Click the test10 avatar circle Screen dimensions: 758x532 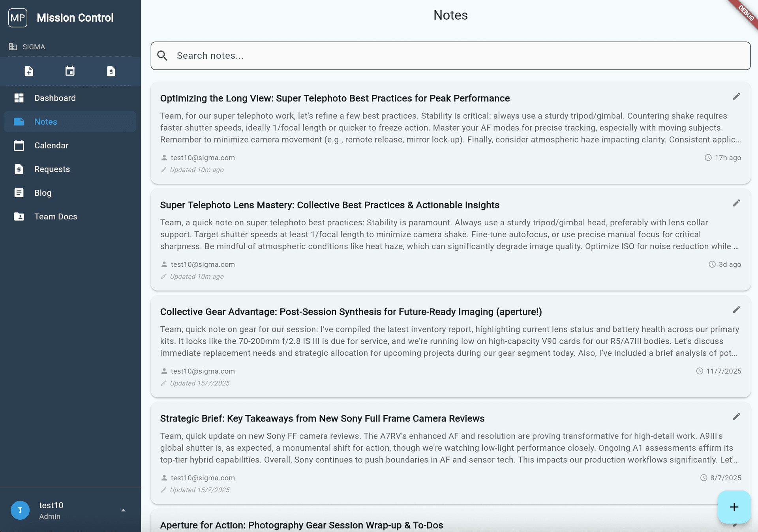20,510
